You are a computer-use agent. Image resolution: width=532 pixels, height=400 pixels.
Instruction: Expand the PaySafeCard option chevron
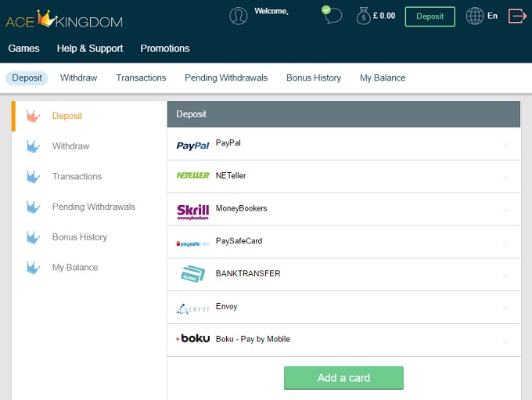[505, 243]
